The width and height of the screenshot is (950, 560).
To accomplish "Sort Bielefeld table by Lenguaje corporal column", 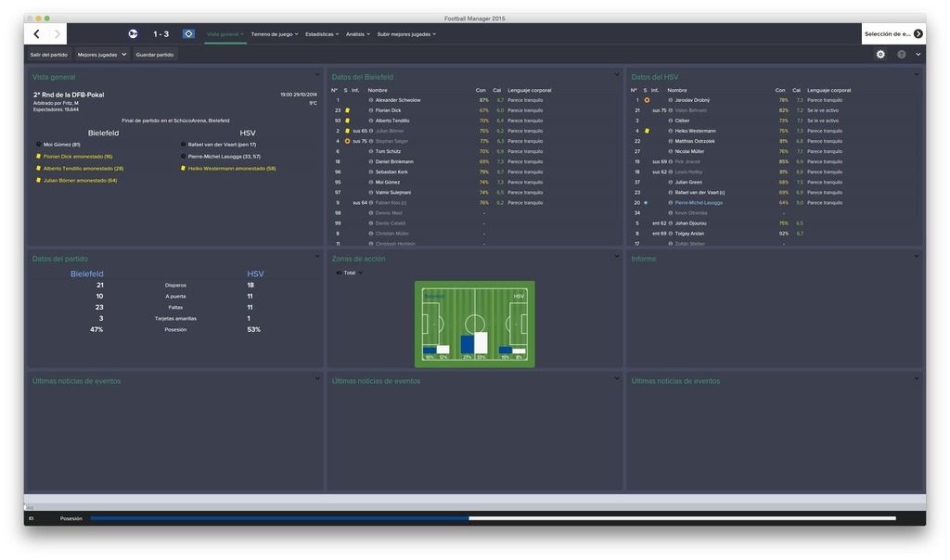I will click(529, 90).
